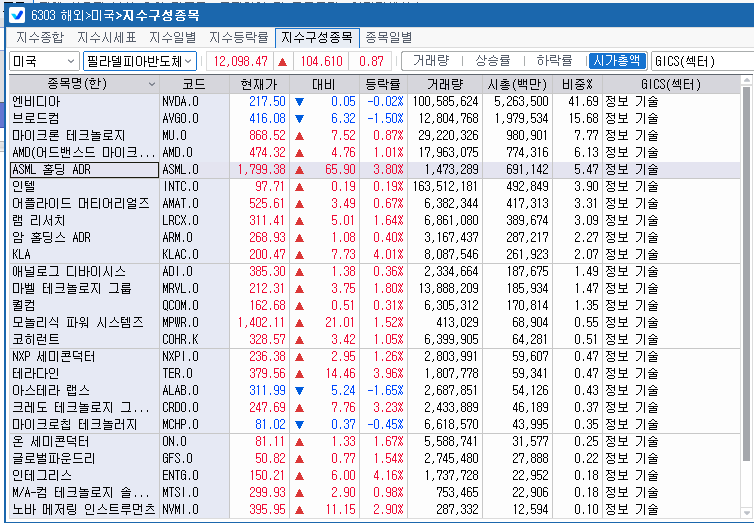Expand the 필라델피아반도체 index dropdown
Image resolution: width=754 pixels, height=523 pixels.
click(x=140, y=61)
